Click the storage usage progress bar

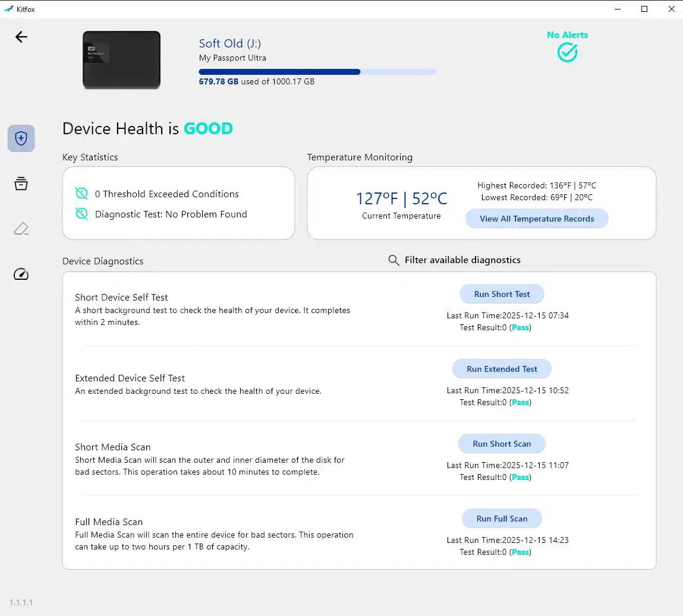click(x=317, y=72)
